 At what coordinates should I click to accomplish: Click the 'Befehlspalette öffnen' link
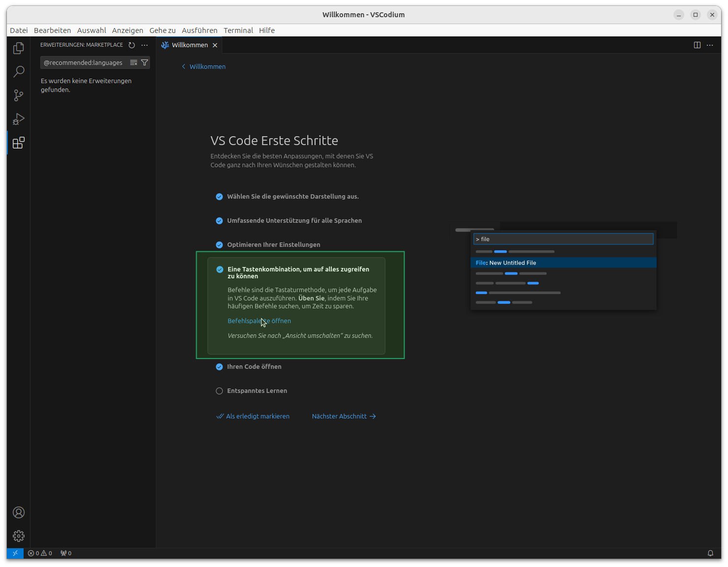(x=259, y=321)
